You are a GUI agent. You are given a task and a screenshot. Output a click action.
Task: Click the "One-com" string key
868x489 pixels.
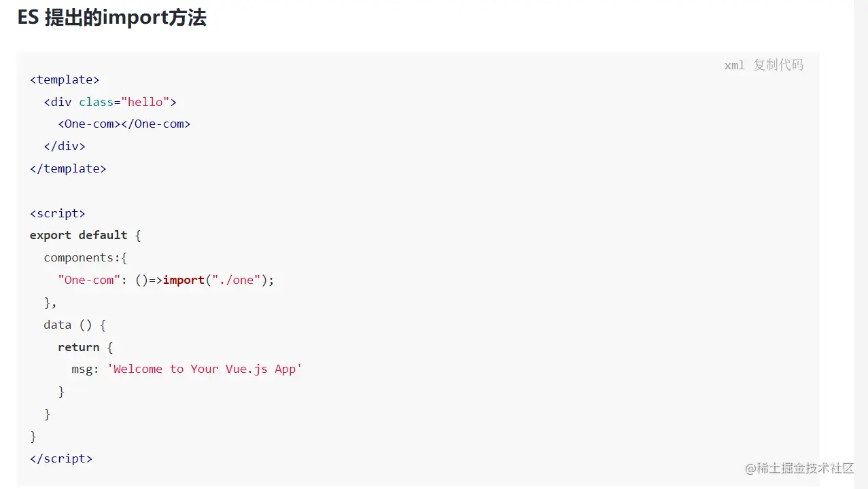[89, 280]
